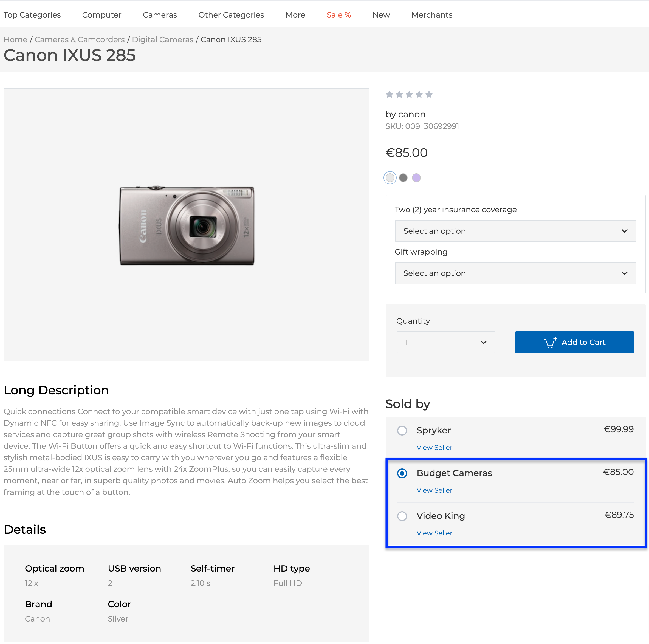Select the silver color swatch
The width and height of the screenshot is (649, 644).
(390, 178)
